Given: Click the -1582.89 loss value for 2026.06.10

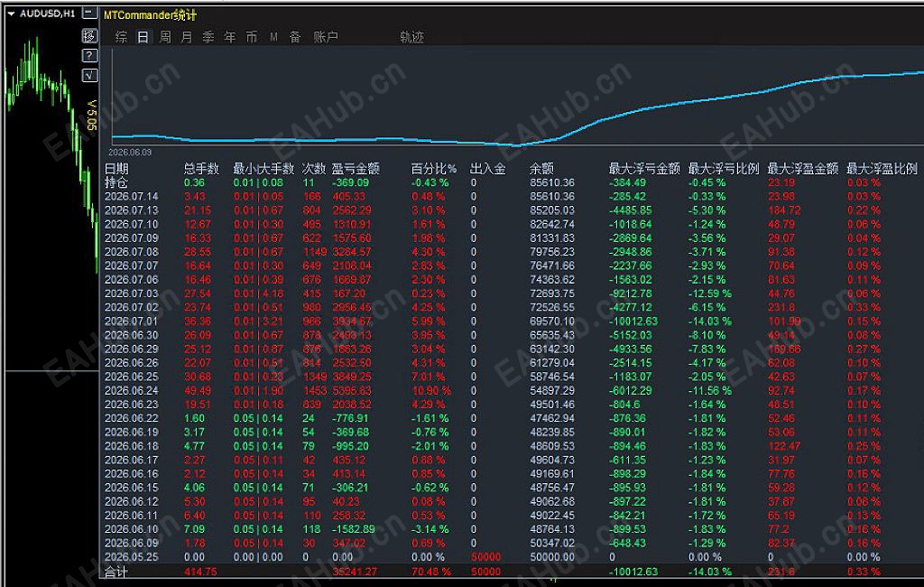Looking at the screenshot, I should [x=353, y=529].
